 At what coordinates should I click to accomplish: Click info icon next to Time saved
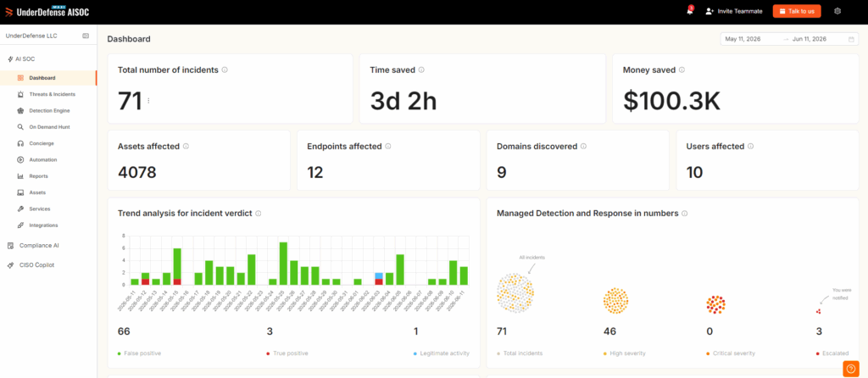421,69
